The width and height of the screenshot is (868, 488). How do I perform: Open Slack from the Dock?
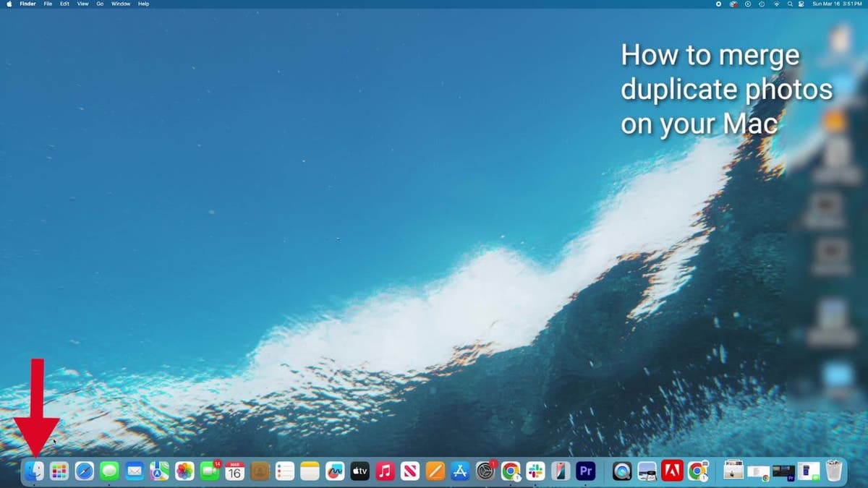[534, 471]
